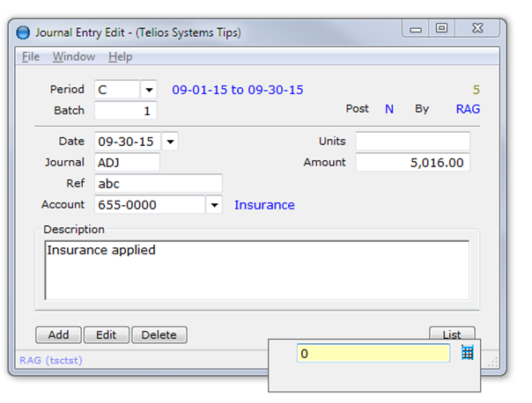Focus the empty Units field
The height and width of the screenshot is (403, 532).
click(412, 142)
